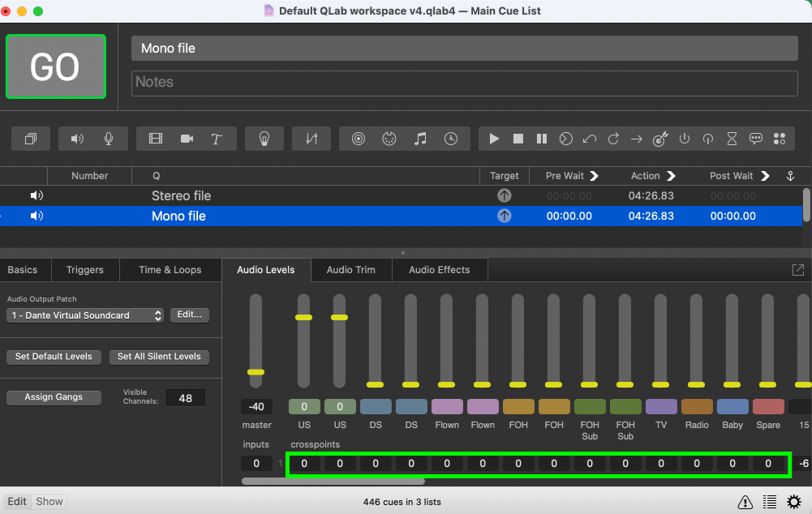Toggle Post Wait display chevron
This screenshot has height=514, width=812.
point(765,176)
